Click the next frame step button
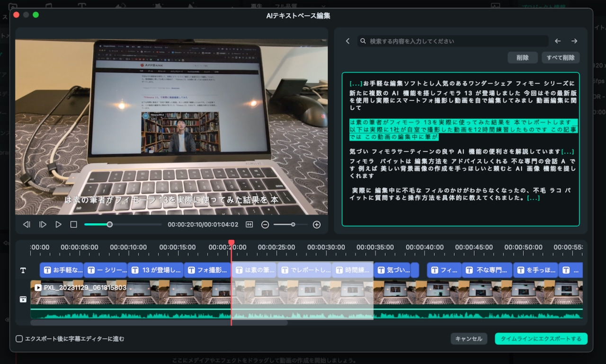606x364 pixels. click(43, 224)
